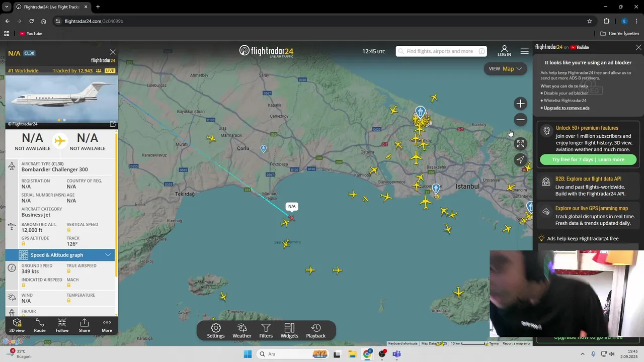Open File Explorer from taskbar
This screenshot has height=362, width=644.
[352, 354]
